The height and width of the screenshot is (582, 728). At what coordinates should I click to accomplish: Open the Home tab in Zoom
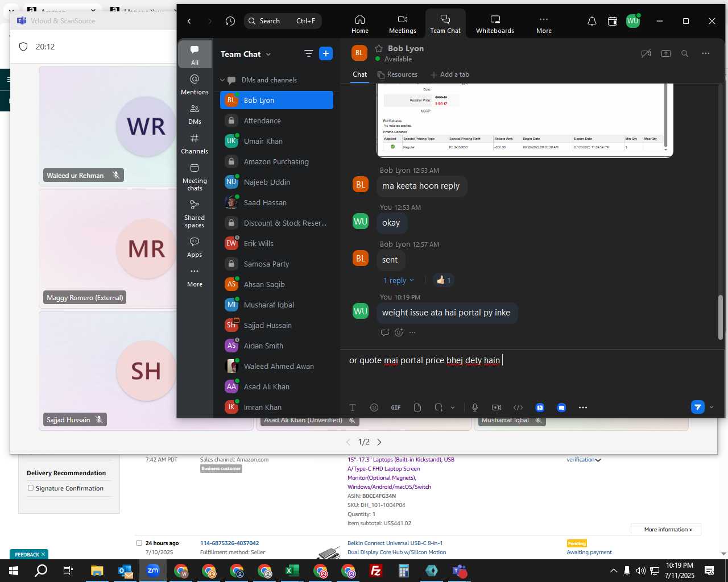(360, 24)
